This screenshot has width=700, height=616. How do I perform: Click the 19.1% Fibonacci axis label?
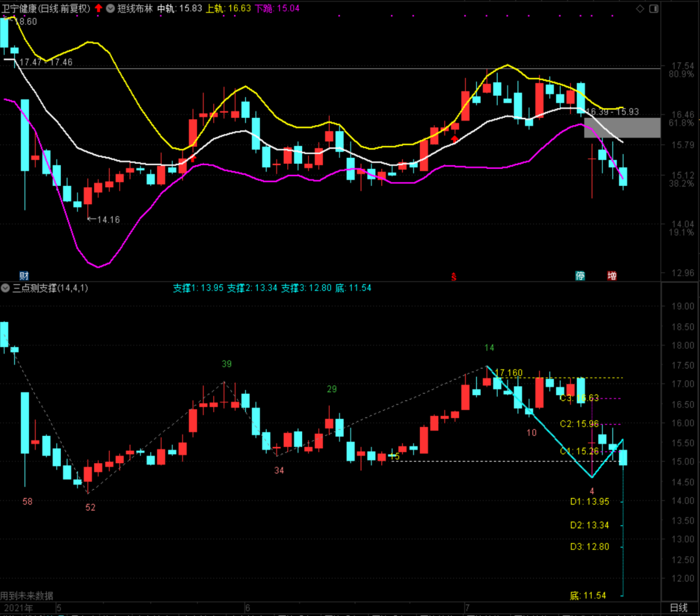[x=681, y=233]
